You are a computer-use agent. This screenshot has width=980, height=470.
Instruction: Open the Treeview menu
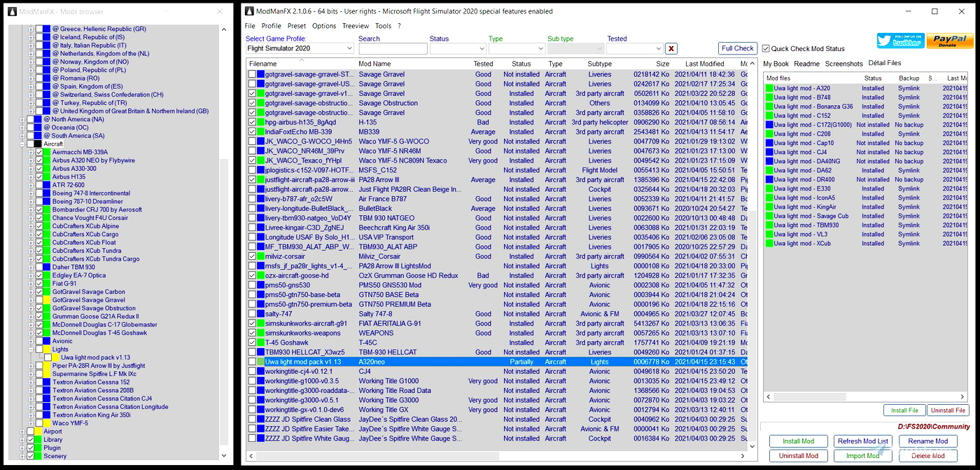click(x=355, y=26)
